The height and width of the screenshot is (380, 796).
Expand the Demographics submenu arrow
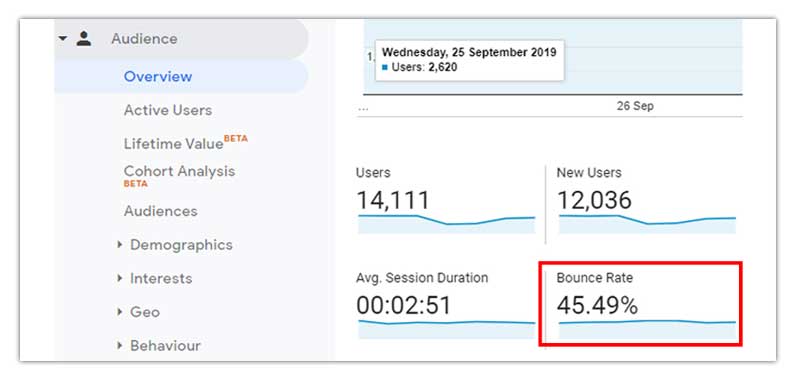(120, 245)
